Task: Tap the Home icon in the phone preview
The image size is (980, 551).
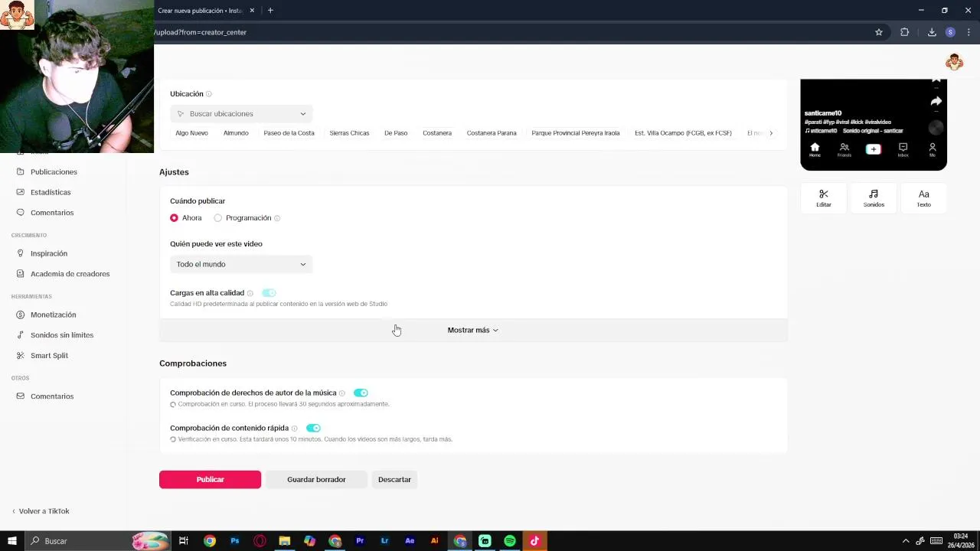Action: (x=815, y=149)
